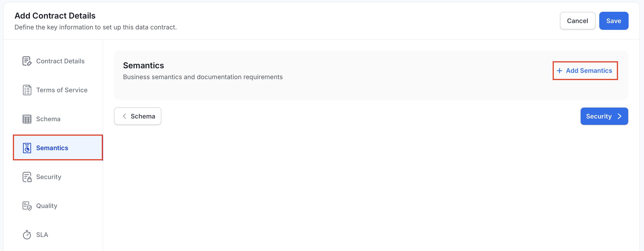Save the data contract
The width and height of the screenshot is (644, 251).
pos(614,21)
